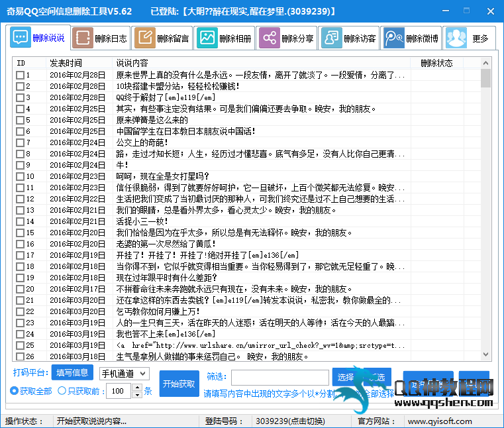The image size is (504, 428).
Task: Click the 删除相册 picture icon
Action: pyautogui.click(x=207, y=38)
